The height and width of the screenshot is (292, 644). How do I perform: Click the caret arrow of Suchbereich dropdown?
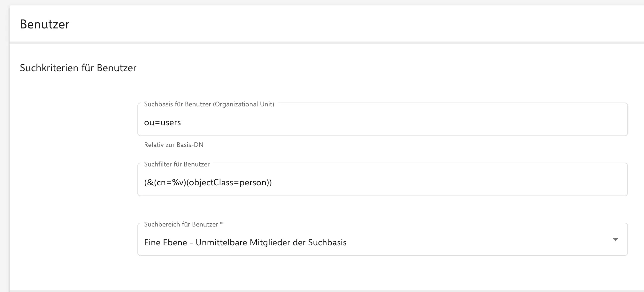click(x=615, y=239)
